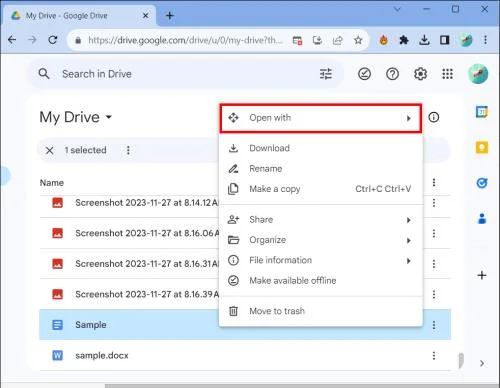Show details with the info icon

tap(433, 117)
